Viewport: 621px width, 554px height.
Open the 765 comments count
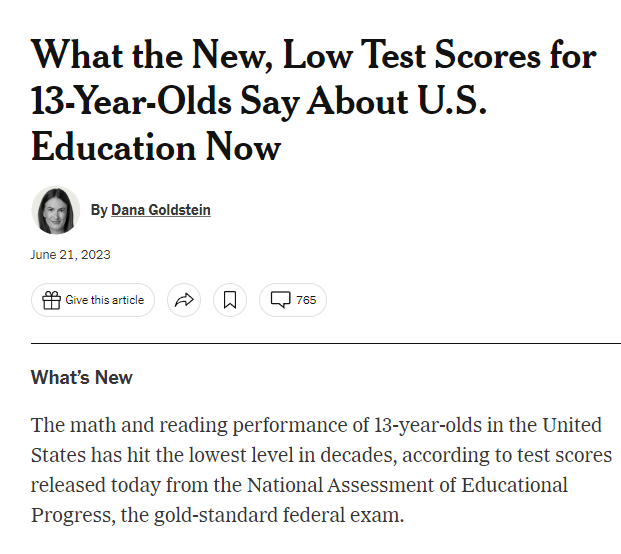coord(305,300)
